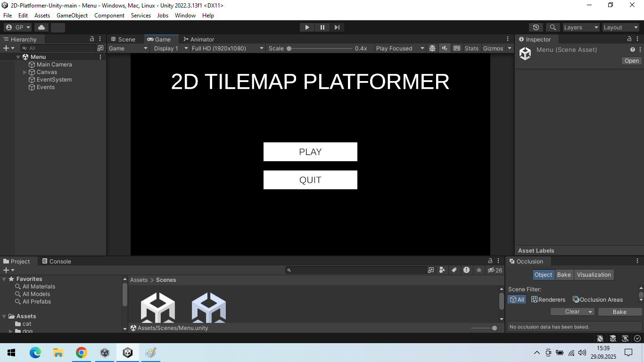
Task: Open the Full HD (1920x1080) resolution dropdown
Action: 228,48
